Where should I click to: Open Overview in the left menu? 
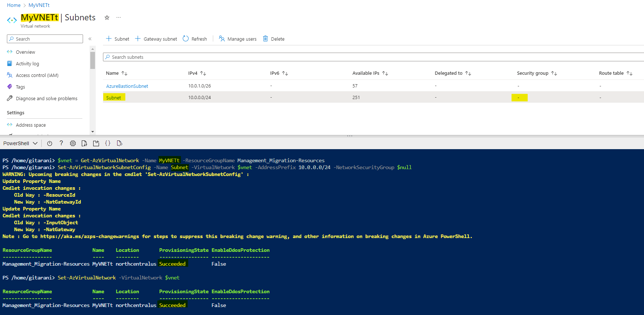[x=25, y=52]
